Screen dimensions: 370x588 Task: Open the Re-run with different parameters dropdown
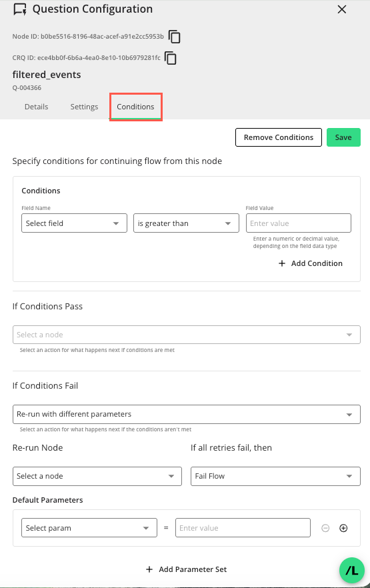[x=186, y=414]
